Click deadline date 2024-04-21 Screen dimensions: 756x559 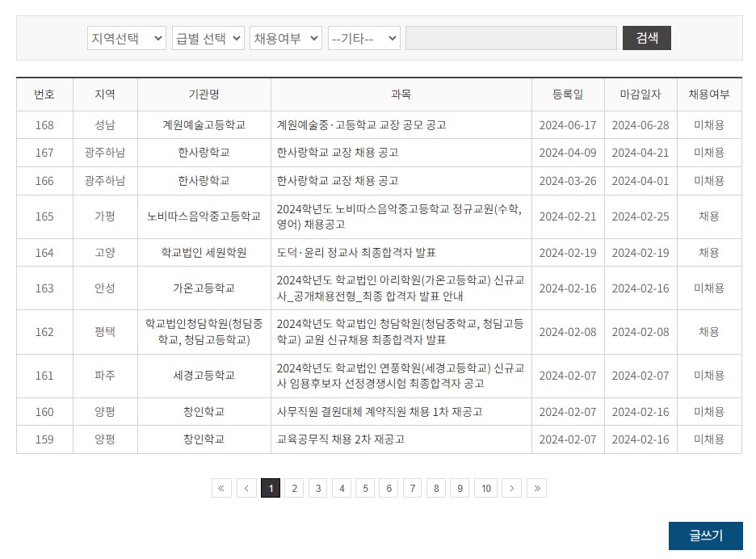pos(640,153)
